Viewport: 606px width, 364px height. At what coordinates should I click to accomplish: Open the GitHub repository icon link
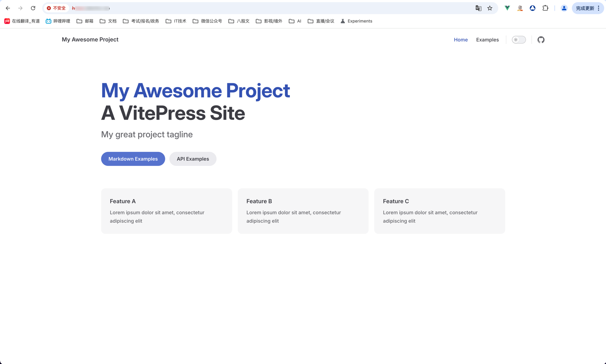pos(541,40)
